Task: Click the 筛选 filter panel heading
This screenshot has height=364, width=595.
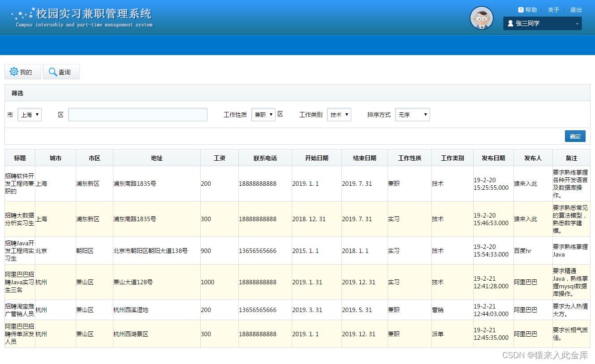Action: tap(17, 93)
